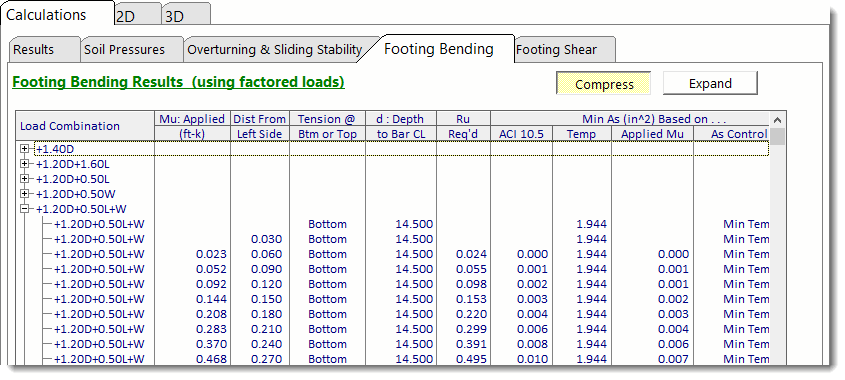Click Applied Mu value 0.002
This screenshot has width=845, height=380.
click(x=674, y=300)
